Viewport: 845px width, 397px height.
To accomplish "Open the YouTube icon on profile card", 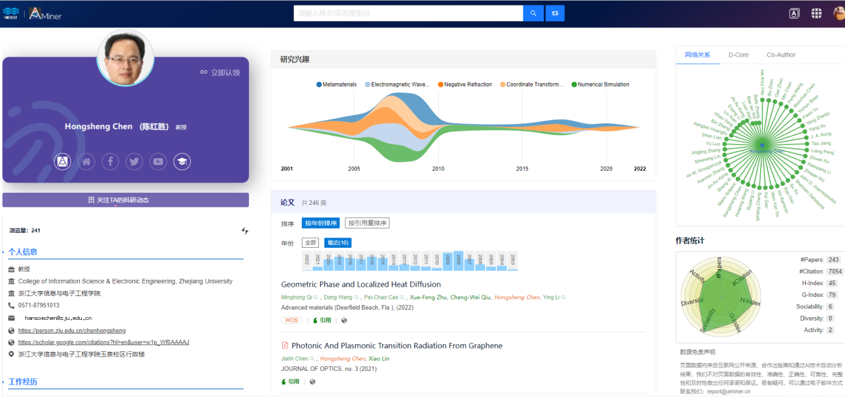I will click(x=158, y=161).
